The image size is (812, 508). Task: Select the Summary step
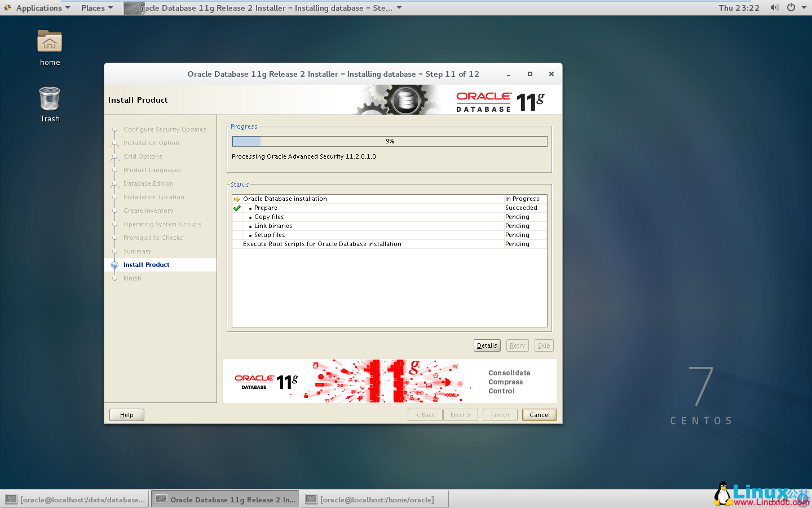138,251
